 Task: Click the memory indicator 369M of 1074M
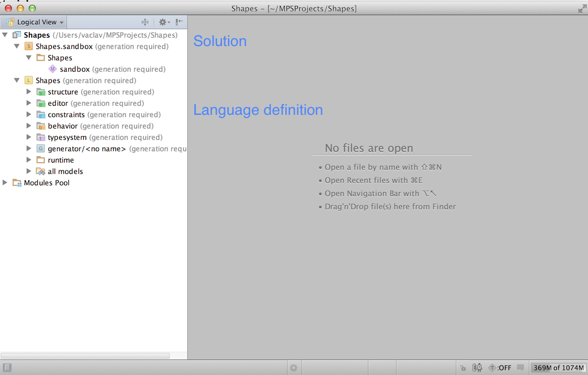558,368
